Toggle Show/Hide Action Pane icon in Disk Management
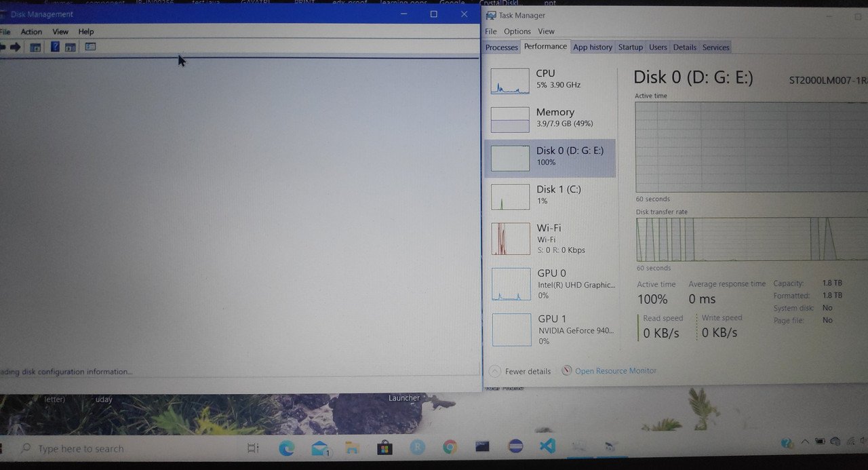This screenshot has height=470, width=868. (70, 47)
